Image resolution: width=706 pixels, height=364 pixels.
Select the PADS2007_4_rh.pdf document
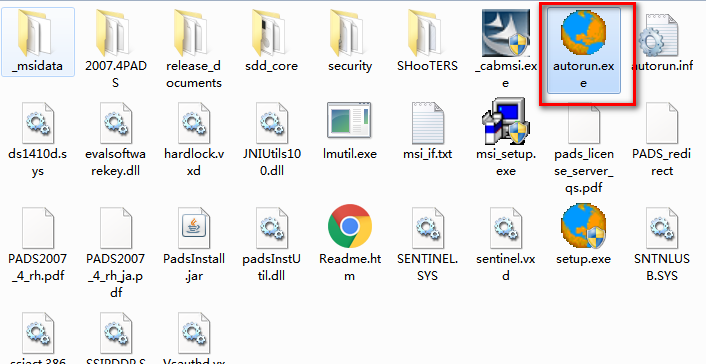coord(38,245)
